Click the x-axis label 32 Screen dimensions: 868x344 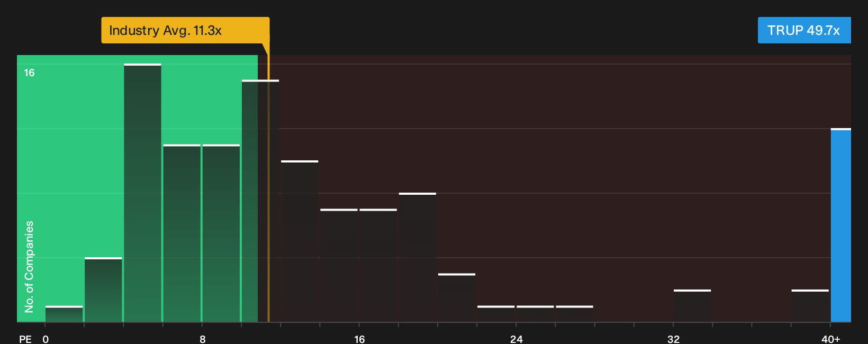673,339
